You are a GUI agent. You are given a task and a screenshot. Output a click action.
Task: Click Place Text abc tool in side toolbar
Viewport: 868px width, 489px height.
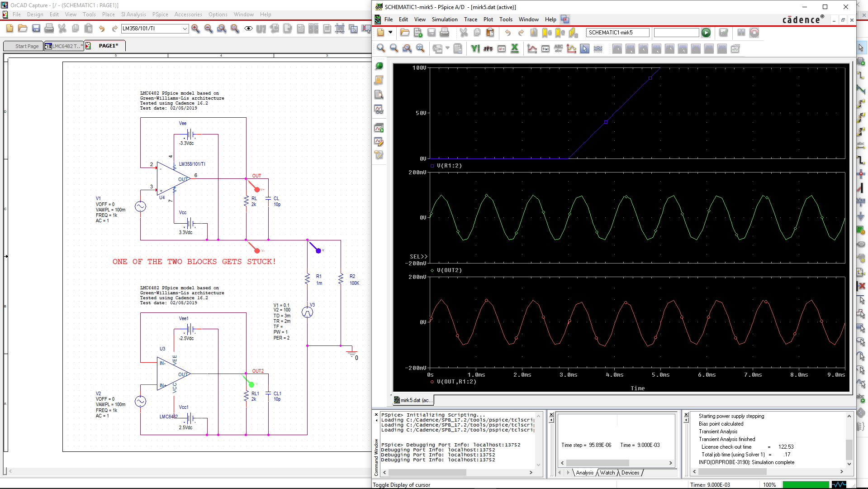(x=861, y=398)
